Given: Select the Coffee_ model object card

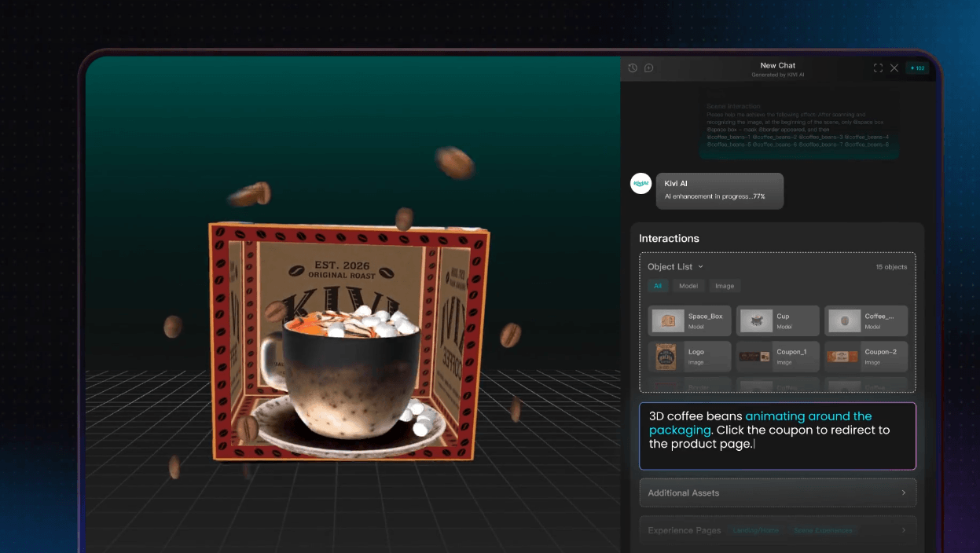Looking at the screenshot, I should click(x=866, y=320).
